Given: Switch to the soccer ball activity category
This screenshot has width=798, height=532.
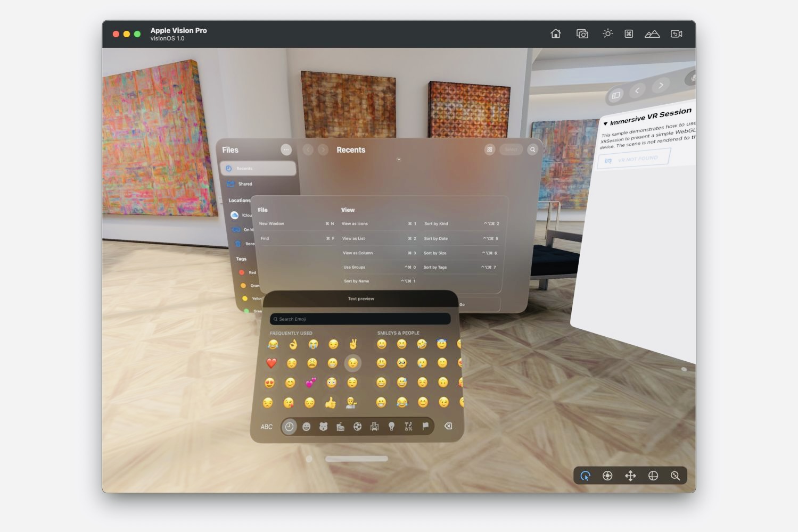Looking at the screenshot, I should (357, 427).
